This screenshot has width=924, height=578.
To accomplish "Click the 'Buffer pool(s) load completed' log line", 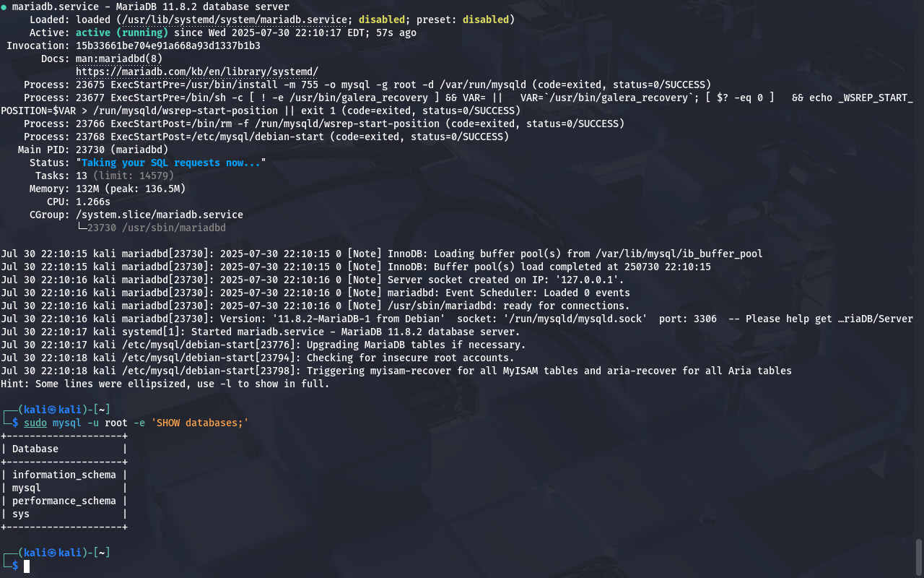I will point(356,267).
